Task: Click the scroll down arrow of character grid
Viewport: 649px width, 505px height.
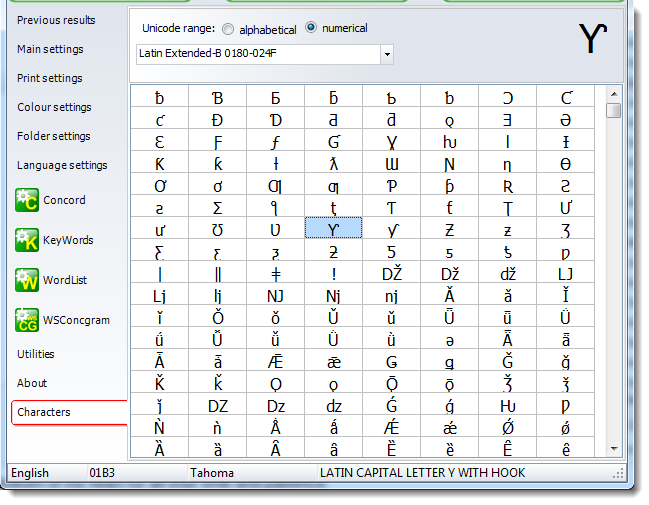Action: click(x=613, y=449)
